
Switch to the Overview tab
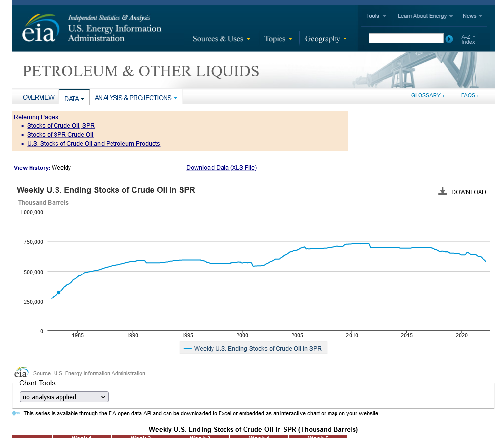39,97
